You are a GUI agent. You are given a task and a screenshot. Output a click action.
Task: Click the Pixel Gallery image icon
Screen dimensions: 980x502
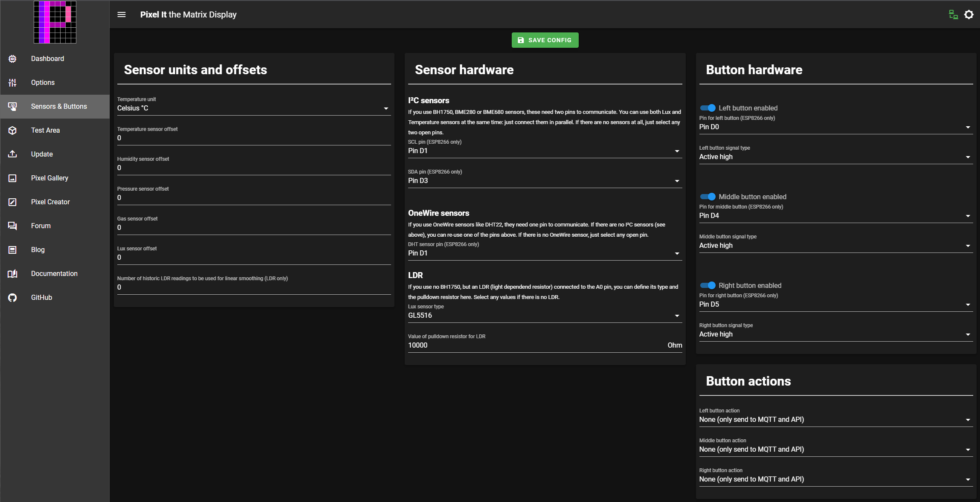pos(12,178)
